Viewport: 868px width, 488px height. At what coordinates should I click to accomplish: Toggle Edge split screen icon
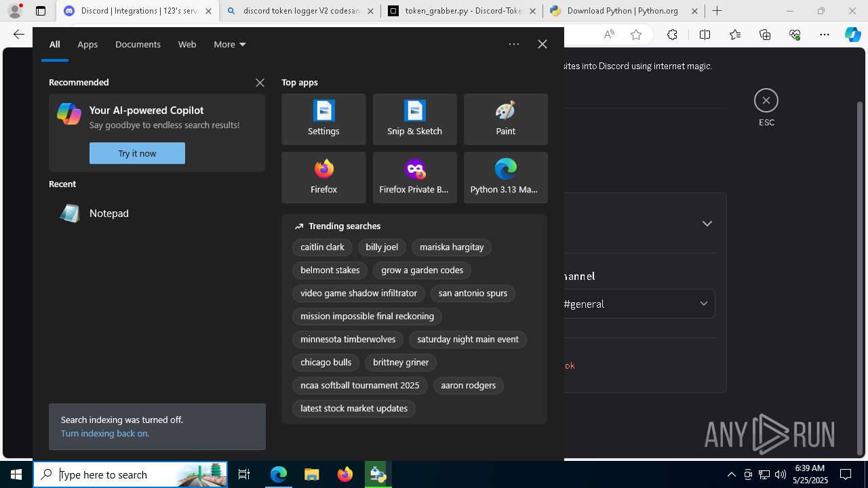click(x=705, y=35)
